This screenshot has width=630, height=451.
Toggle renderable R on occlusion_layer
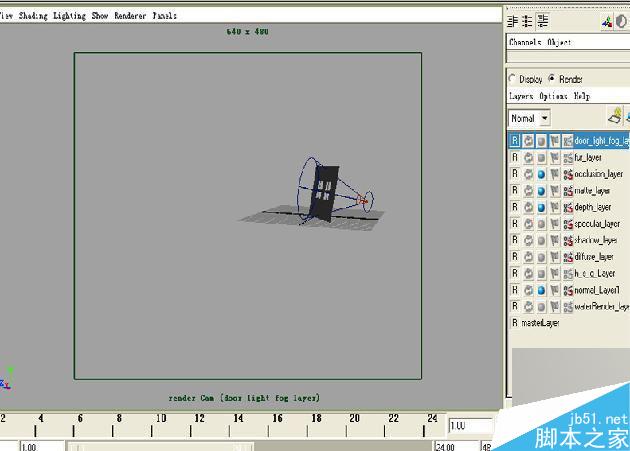[515, 174]
